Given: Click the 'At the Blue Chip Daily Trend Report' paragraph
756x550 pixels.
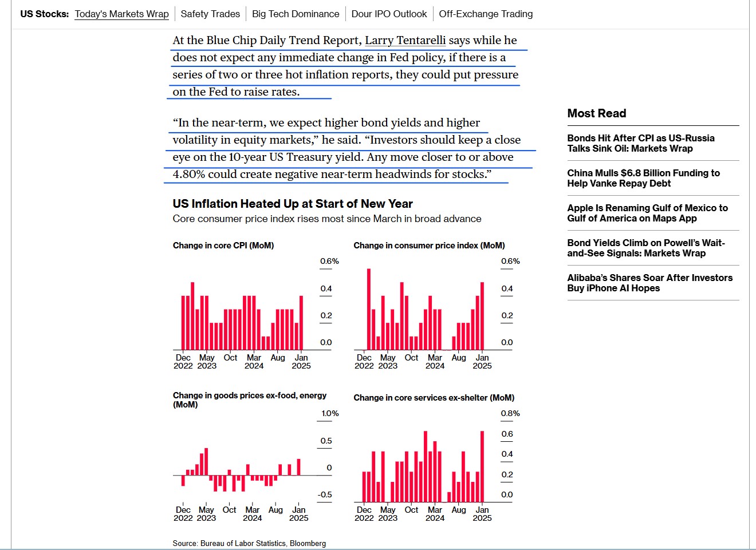Looking at the screenshot, I should 345,66.
